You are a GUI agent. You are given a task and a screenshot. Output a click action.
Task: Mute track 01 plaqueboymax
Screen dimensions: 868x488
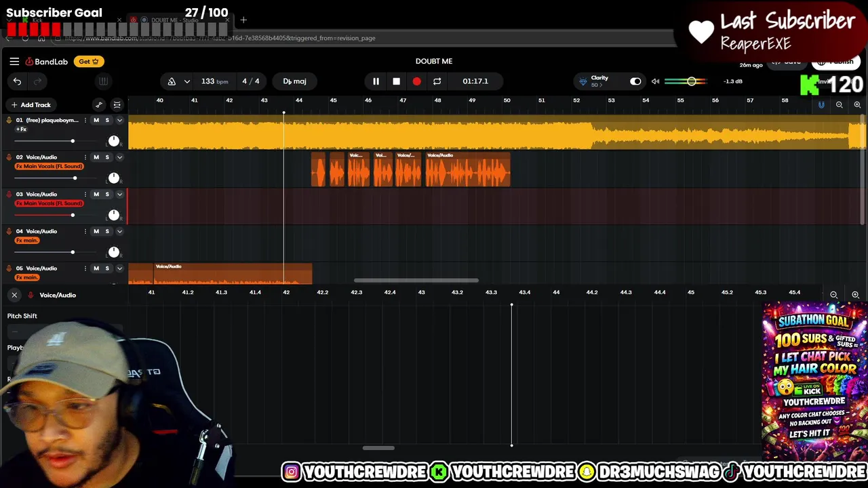(x=96, y=120)
